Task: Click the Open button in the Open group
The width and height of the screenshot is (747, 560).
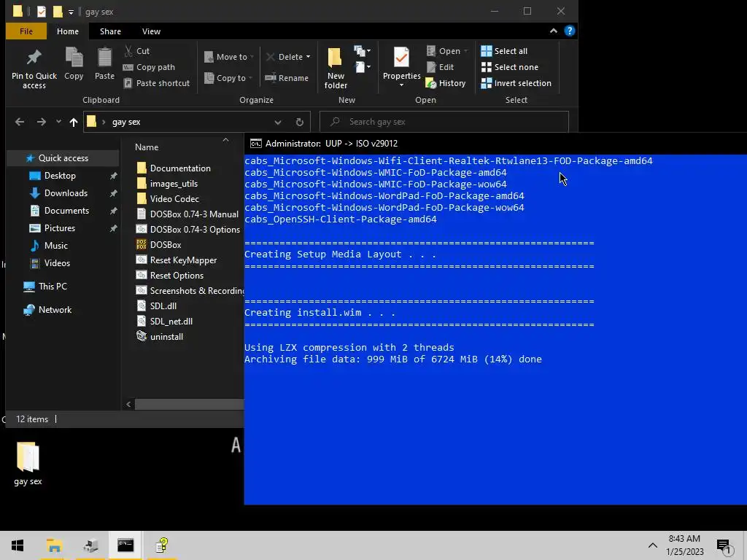Action: point(444,51)
